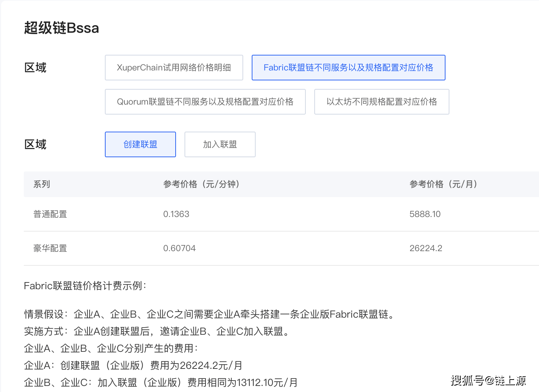
Task: Select the 豪华配置 row label
Action: click(x=50, y=248)
